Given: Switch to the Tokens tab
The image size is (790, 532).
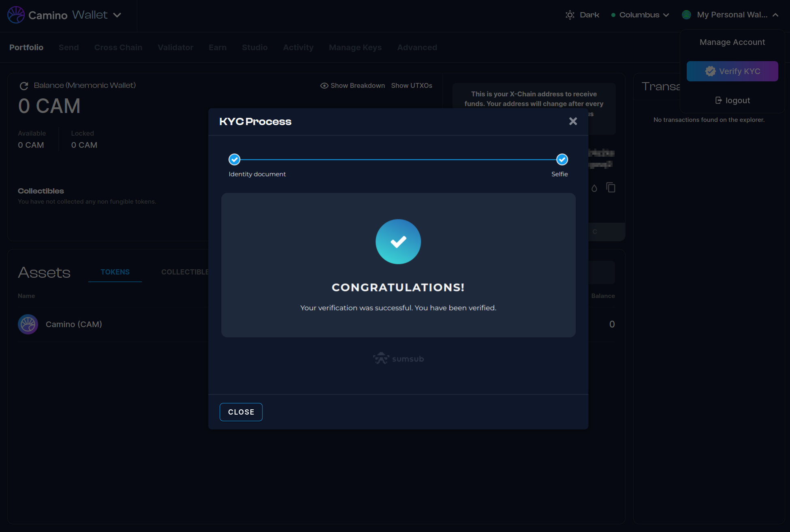Looking at the screenshot, I should pyautogui.click(x=115, y=272).
